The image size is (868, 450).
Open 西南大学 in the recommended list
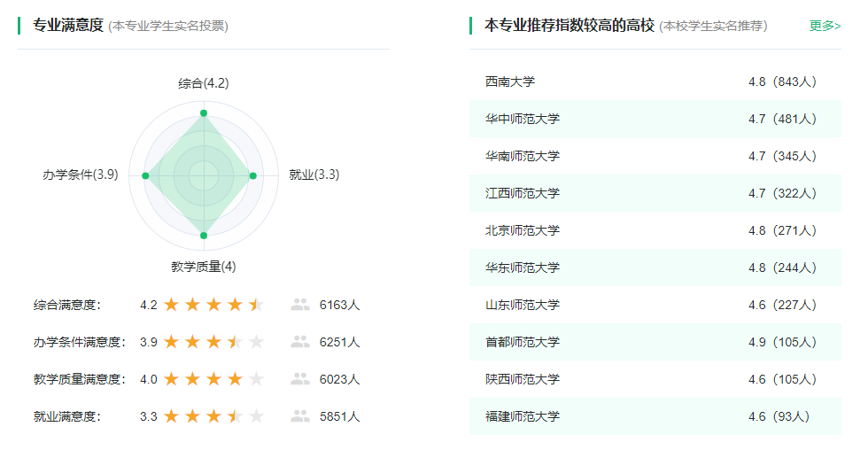[x=510, y=81]
